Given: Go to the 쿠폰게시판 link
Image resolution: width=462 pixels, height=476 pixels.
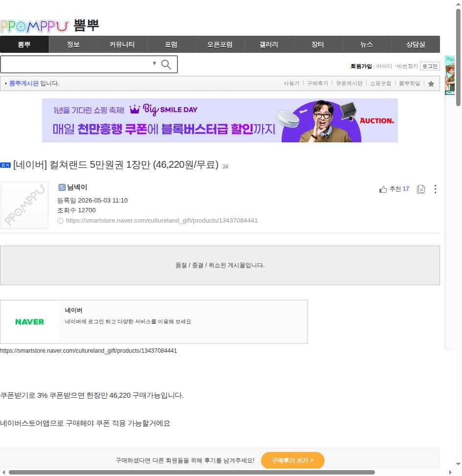Looking at the screenshot, I should click(349, 83).
